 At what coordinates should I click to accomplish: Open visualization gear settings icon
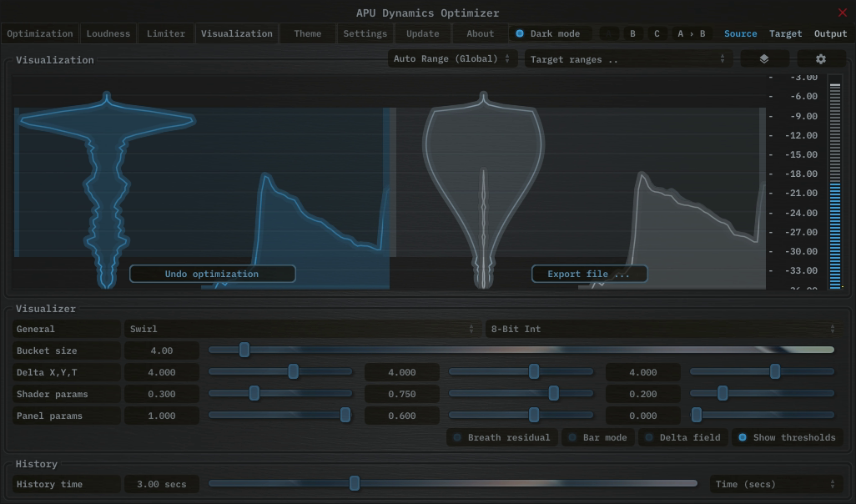click(x=820, y=59)
